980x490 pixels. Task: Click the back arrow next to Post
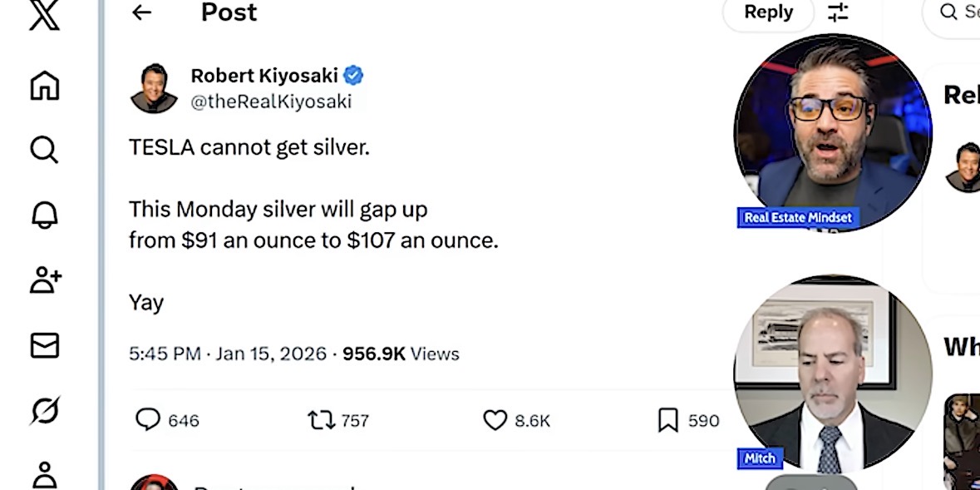142,12
